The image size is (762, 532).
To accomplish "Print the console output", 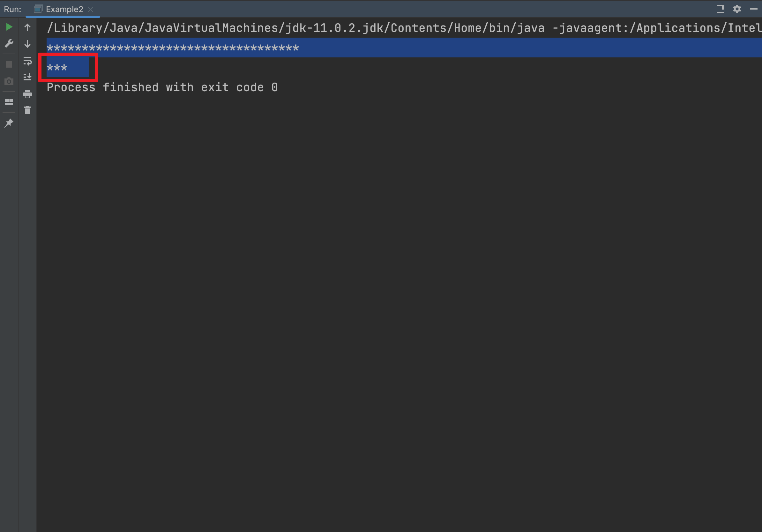I will [27, 94].
